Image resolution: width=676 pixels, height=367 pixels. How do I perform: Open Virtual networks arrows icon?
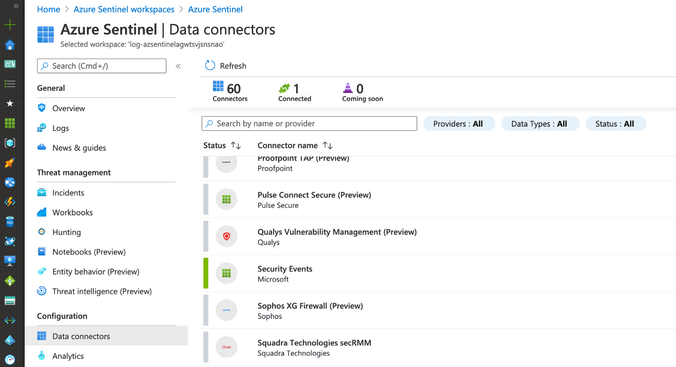[10, 320]
